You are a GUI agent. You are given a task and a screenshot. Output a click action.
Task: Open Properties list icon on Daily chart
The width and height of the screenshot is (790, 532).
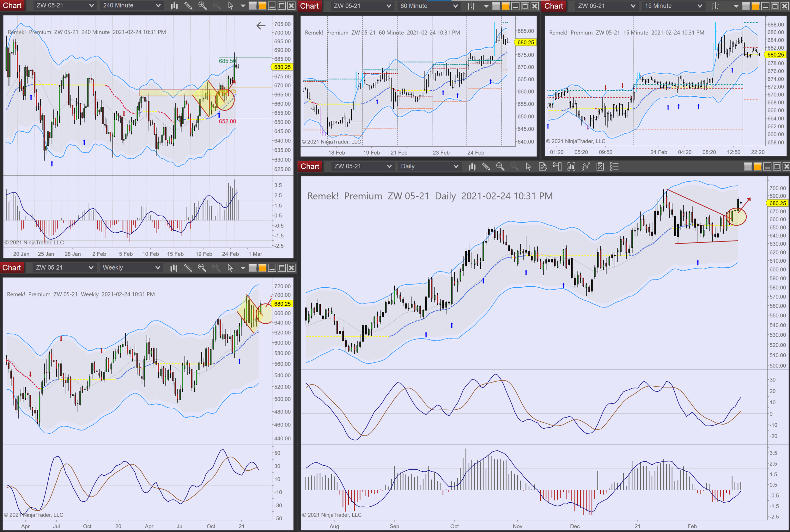click(x=614, y=167)
